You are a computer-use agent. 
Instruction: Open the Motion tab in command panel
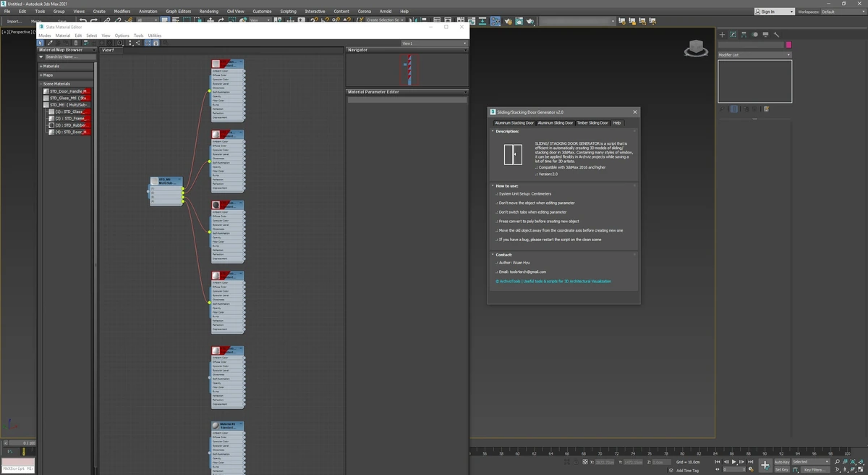click(754, 34)
